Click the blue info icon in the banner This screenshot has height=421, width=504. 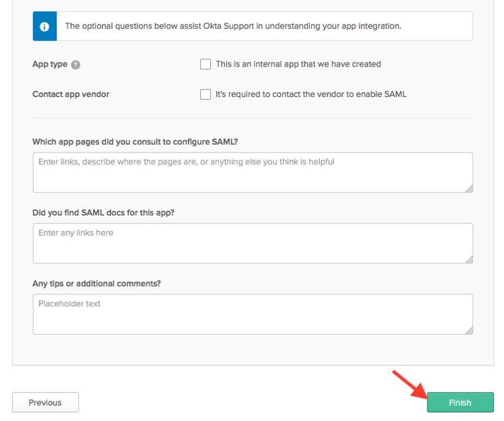coord(44,26)
